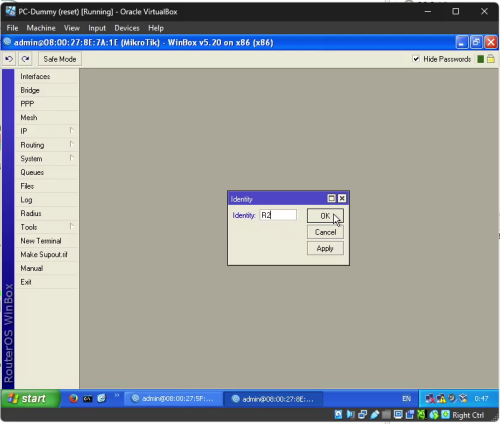Open the Queues menu item

click(46, 172)
